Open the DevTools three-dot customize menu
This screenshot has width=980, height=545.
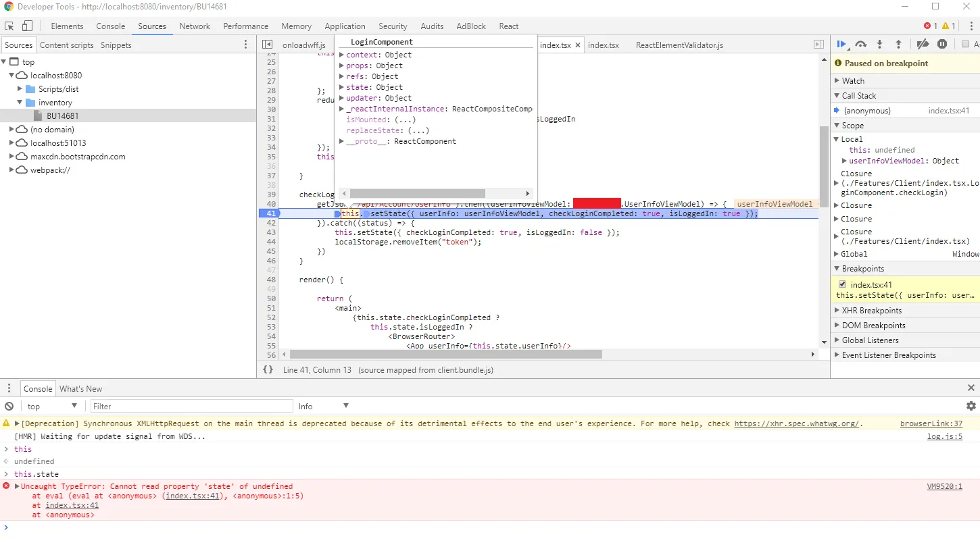point(971,26)
